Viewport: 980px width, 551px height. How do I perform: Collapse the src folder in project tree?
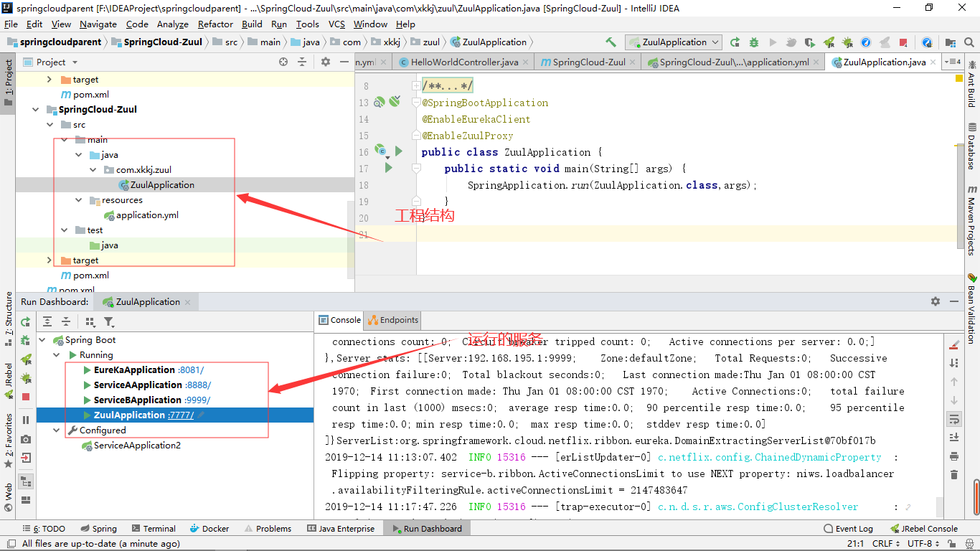[50, 125]
